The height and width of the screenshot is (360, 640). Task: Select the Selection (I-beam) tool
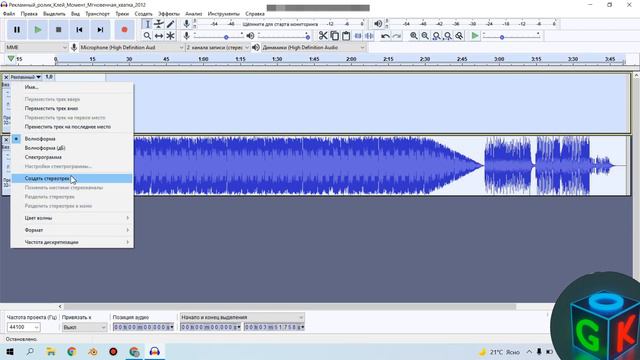147,24
